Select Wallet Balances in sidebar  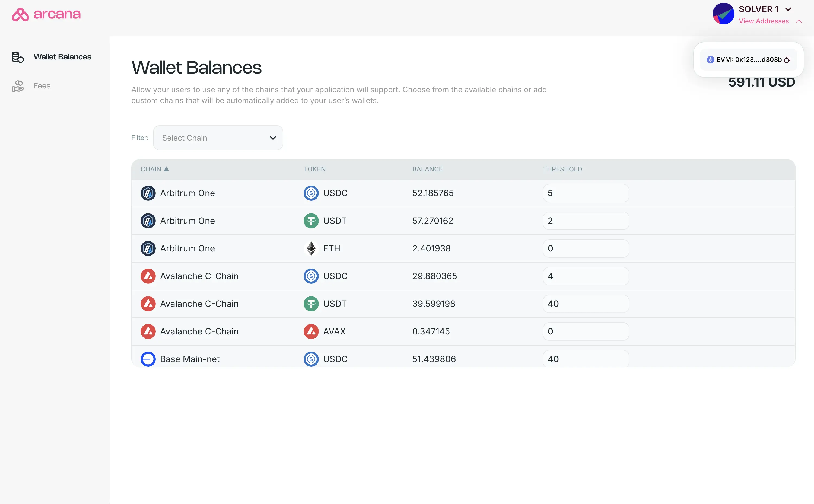pyautogui.click(x=62, y=57)
